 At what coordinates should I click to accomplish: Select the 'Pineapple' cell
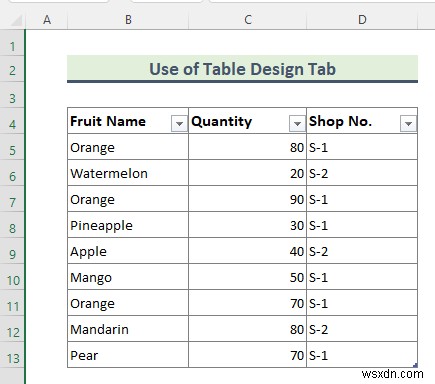pyautogui.click(x=128, y=225)
